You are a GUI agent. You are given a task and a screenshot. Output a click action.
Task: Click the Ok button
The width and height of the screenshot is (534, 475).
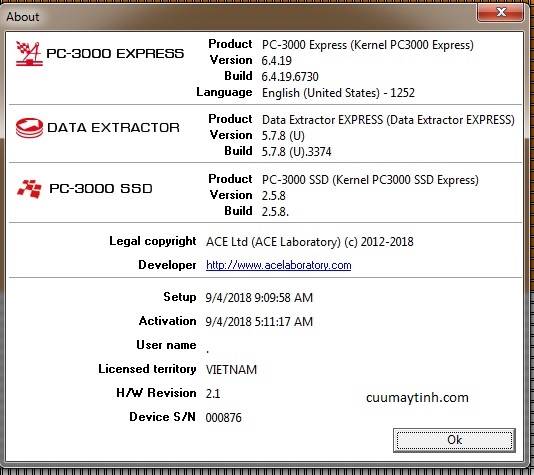point(454,440)
